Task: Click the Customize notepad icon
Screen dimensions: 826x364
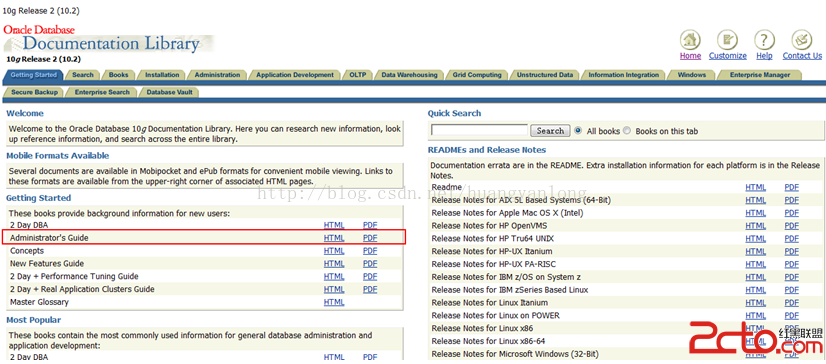Action: point(727,39)
